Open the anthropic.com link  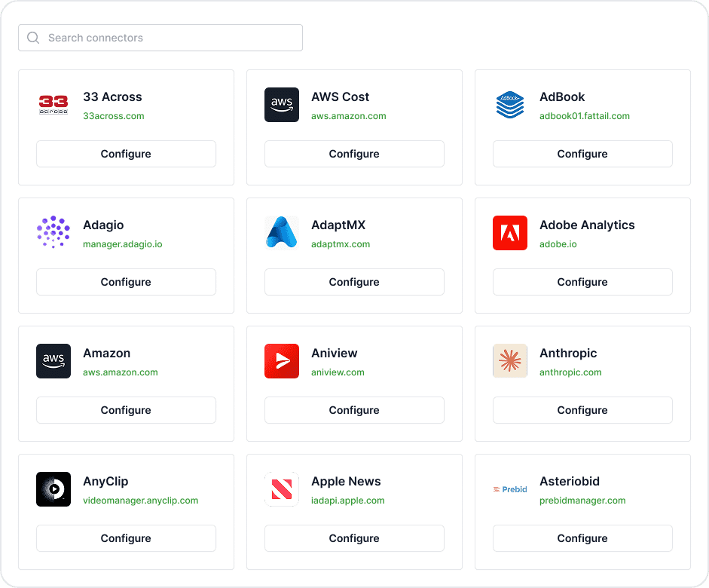point(570,372)
